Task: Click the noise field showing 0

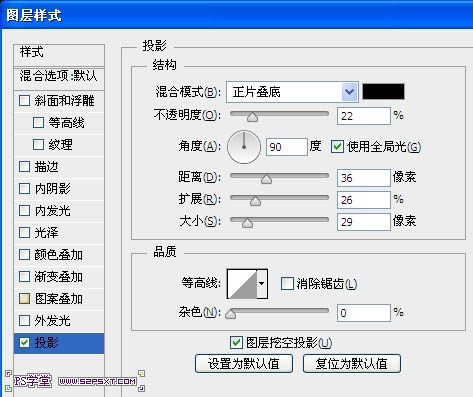Action: coord(364,313)
